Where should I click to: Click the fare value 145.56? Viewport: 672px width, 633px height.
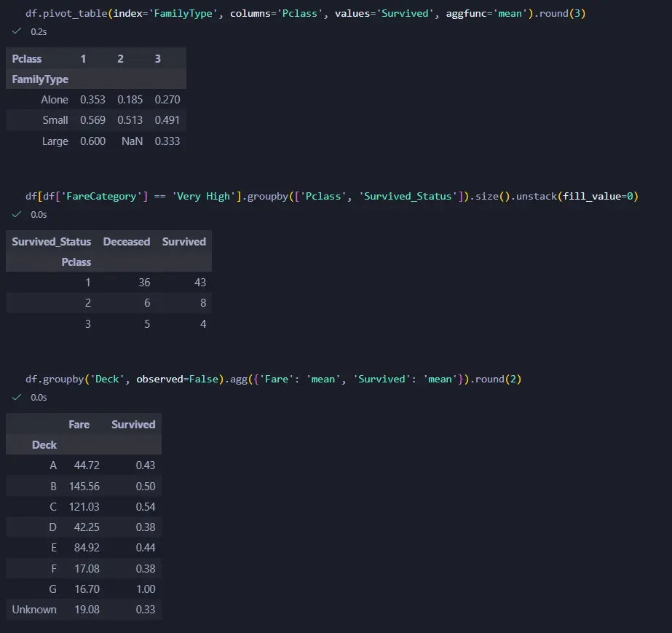84,487
